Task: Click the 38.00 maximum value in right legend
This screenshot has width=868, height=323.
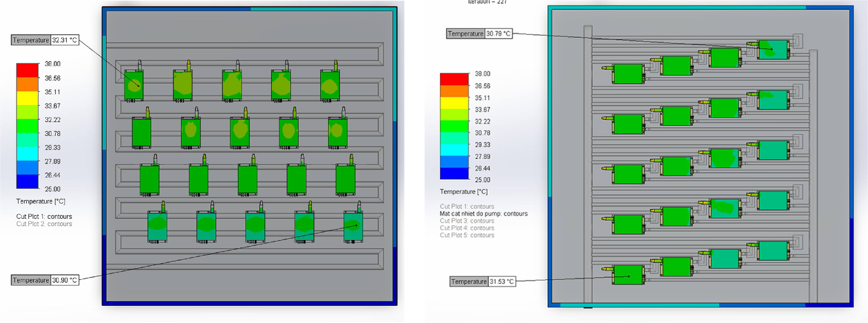Action: point(482,74)
